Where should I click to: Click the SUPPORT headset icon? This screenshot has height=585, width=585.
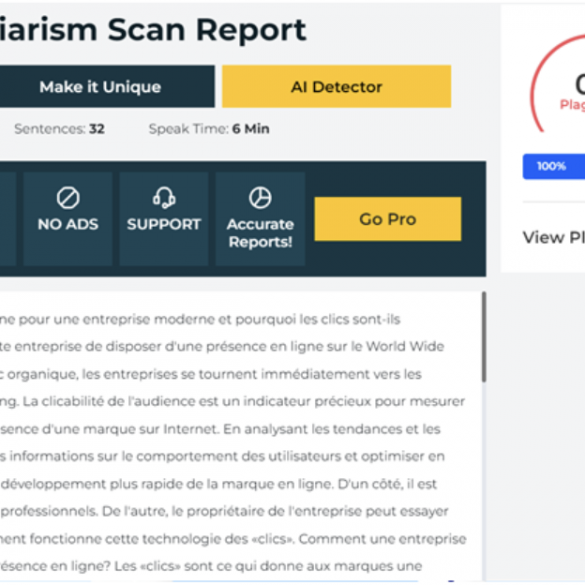coord(164,198)
